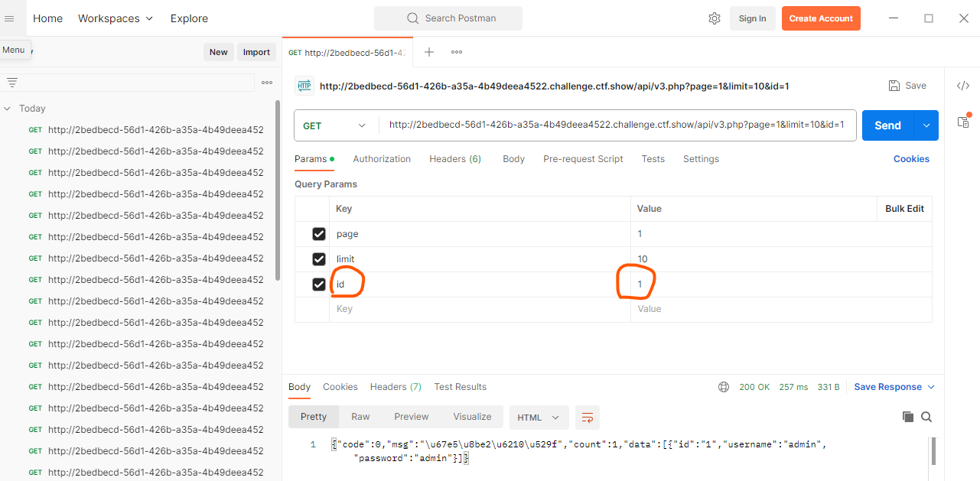
Task: Click the 257 ms response time
Action: (x=793, y=387)
